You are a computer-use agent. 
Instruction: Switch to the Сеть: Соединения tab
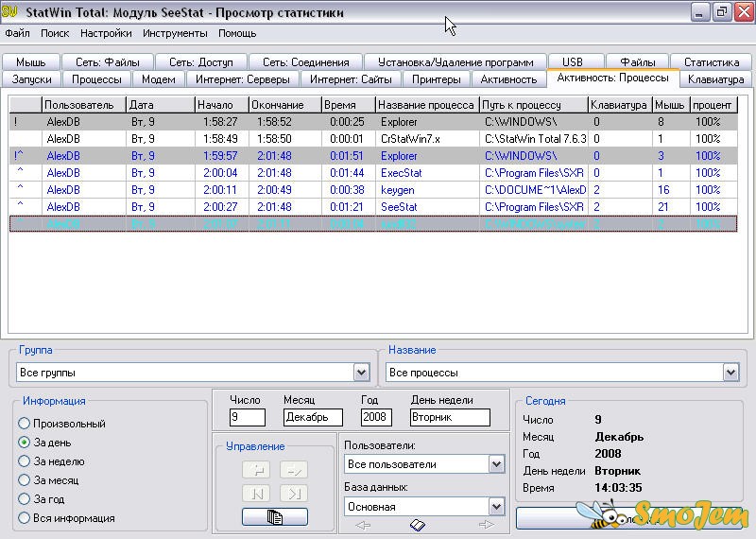pyautogui.click(x=305, y=62)
